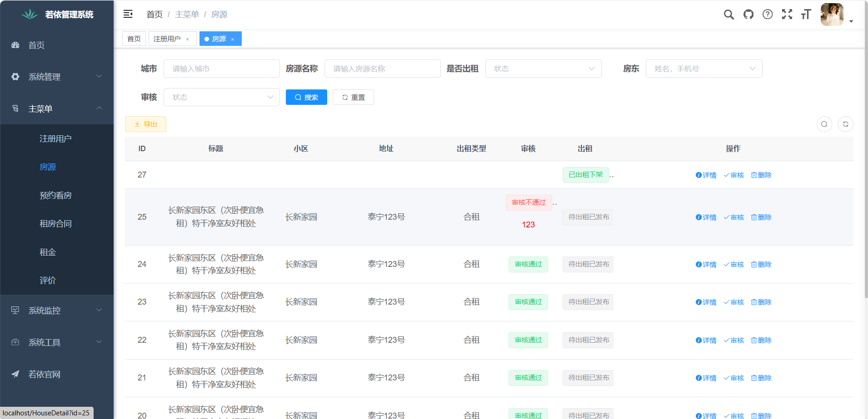Open 详情 for row ID 22

point(706,340)
